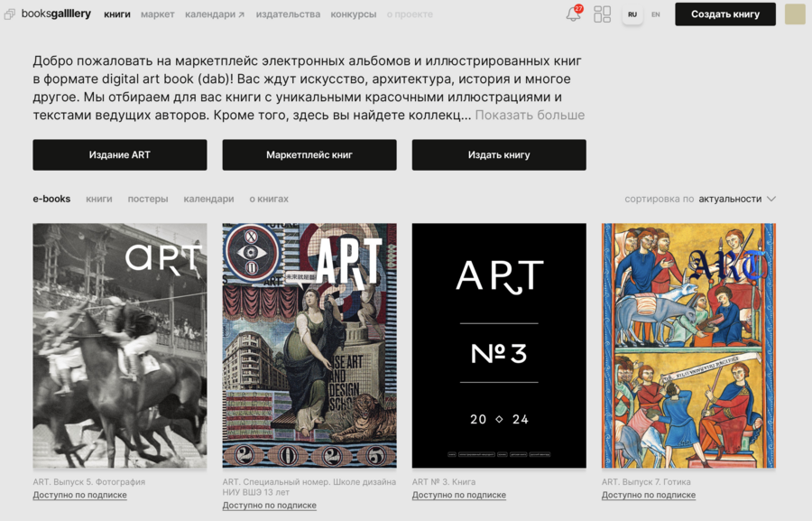Open the календари external link menu

[x=215, y=14]
